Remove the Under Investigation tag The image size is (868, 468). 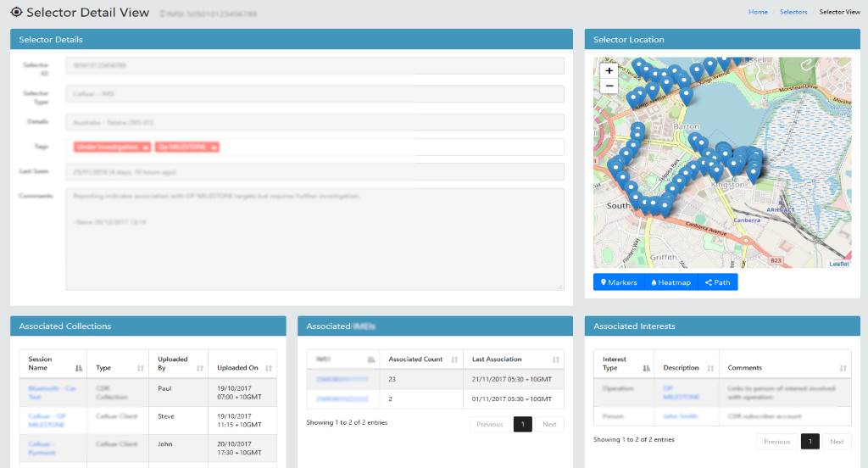tap(146, 148)
